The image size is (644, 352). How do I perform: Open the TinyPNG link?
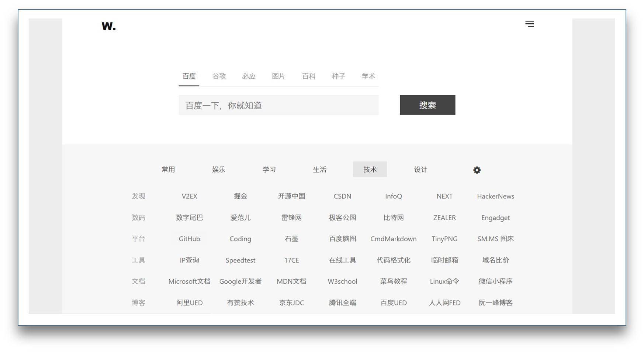(x=444, y=239)
